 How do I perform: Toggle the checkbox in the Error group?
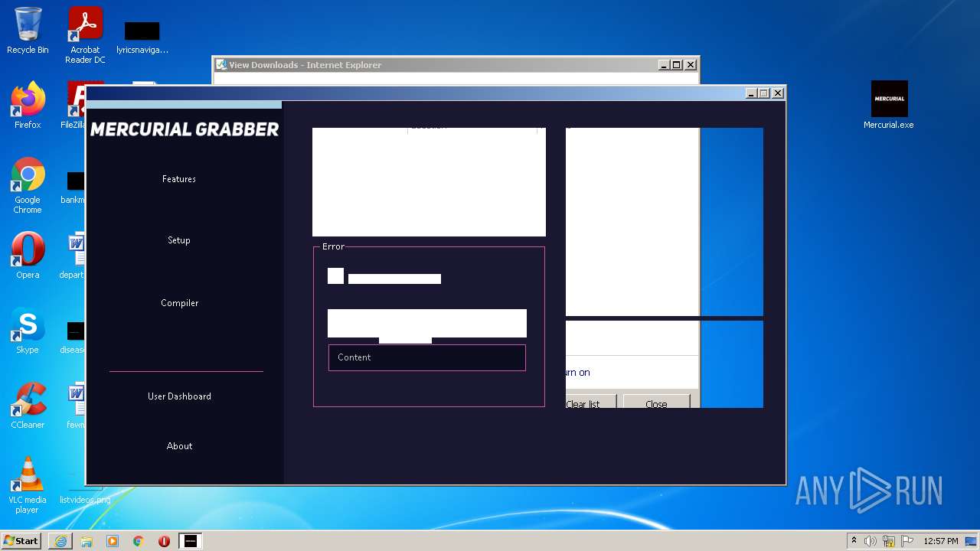click(335, 276)
